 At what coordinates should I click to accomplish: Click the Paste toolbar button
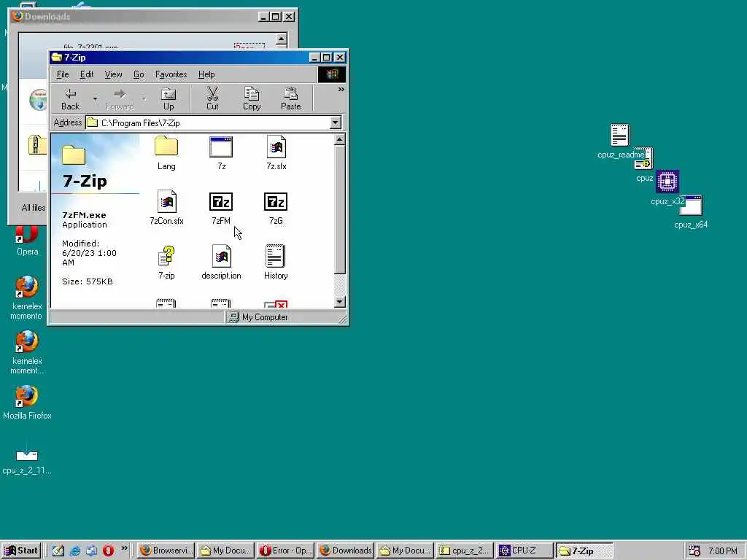[x=290, y=99]
